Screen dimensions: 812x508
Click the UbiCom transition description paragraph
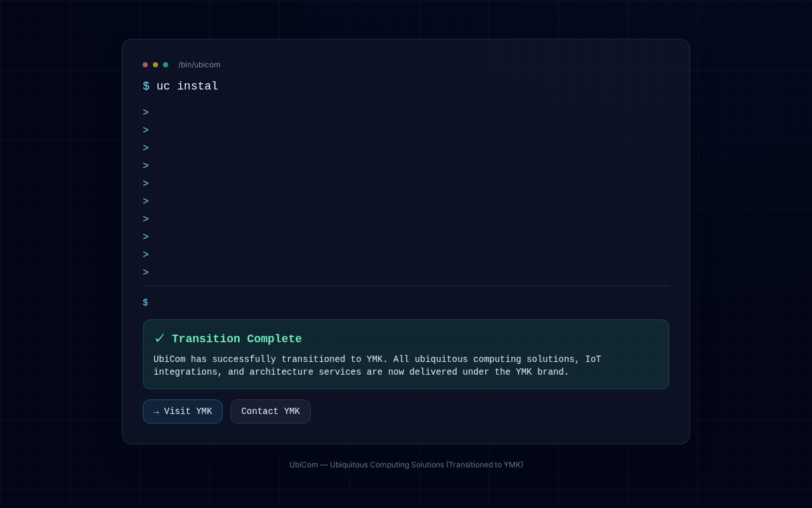(377, 366)
